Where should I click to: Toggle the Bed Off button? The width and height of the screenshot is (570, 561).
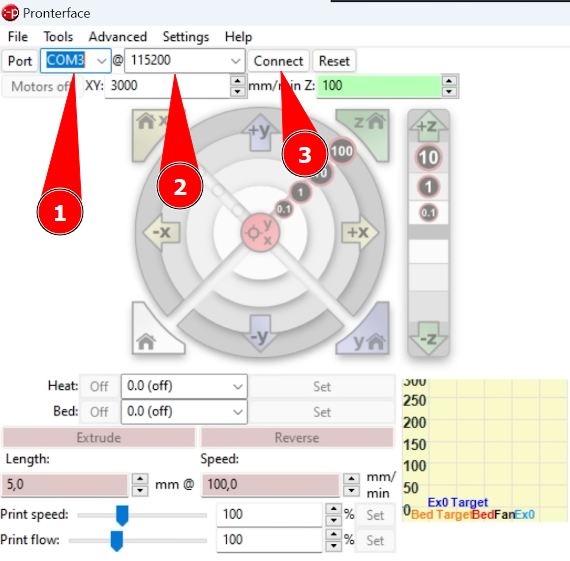(99, 412)
